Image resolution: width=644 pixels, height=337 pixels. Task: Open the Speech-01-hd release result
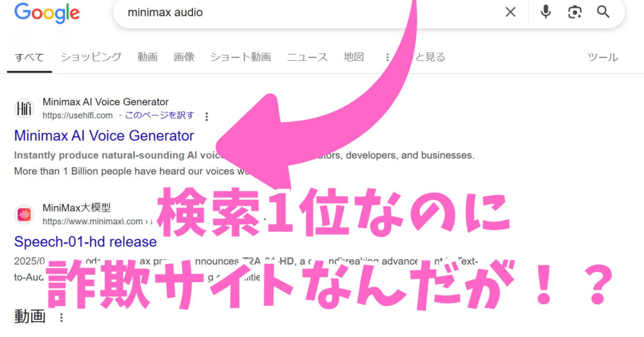[84, 242]
